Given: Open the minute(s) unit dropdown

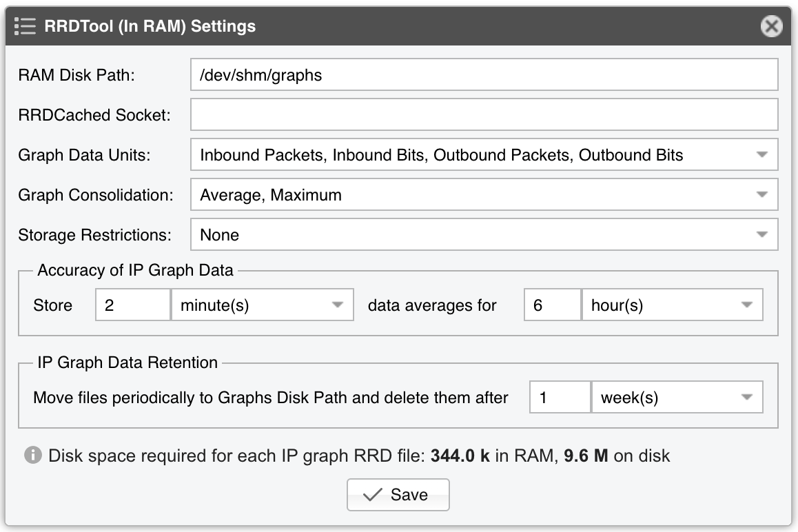Looking at the screenshot, I should pyautogui.click(x=263, y=305).
